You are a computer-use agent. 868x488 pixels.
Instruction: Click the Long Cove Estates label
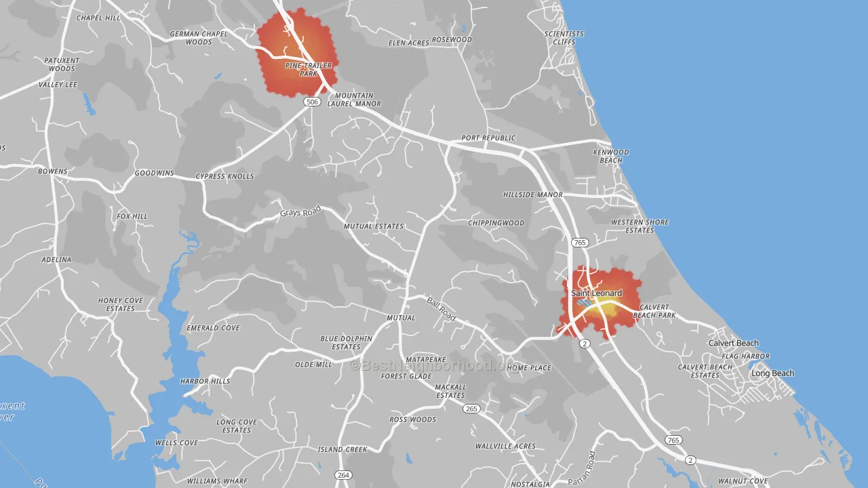pos(237,426)
